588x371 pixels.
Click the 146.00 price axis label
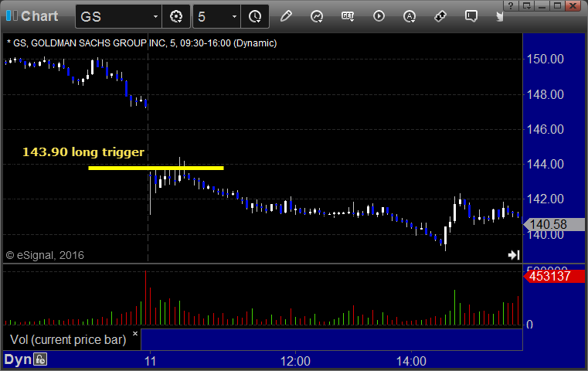[546, 129]
